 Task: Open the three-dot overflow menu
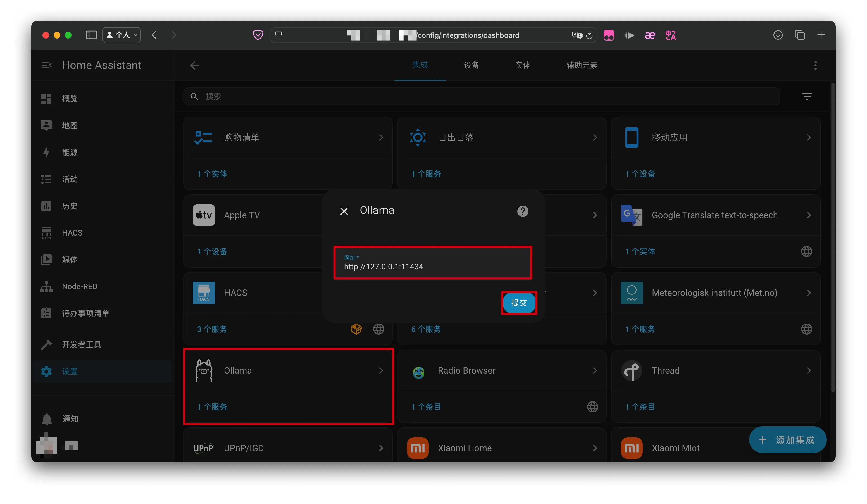coord(815,65)
